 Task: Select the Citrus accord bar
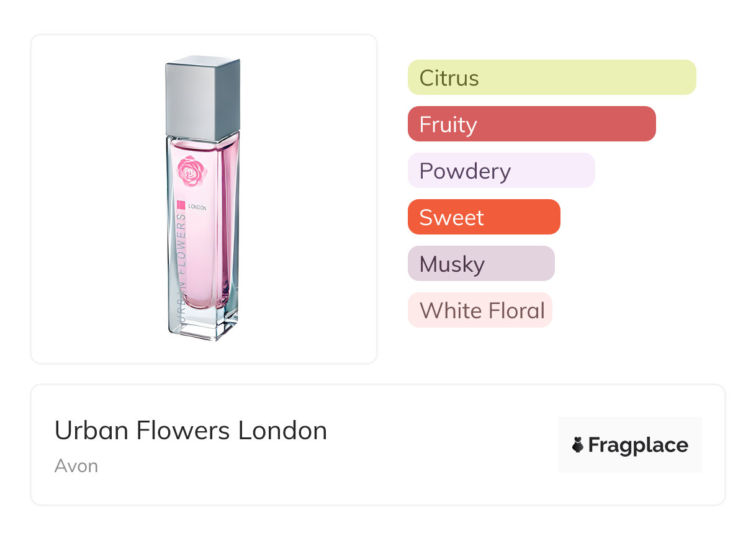(552, 78)
